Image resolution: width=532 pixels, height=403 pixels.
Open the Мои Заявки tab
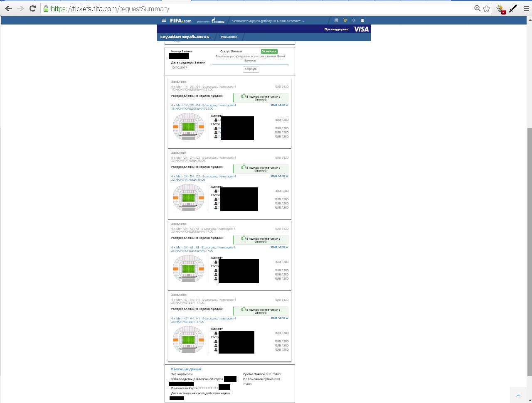point(229,37)
